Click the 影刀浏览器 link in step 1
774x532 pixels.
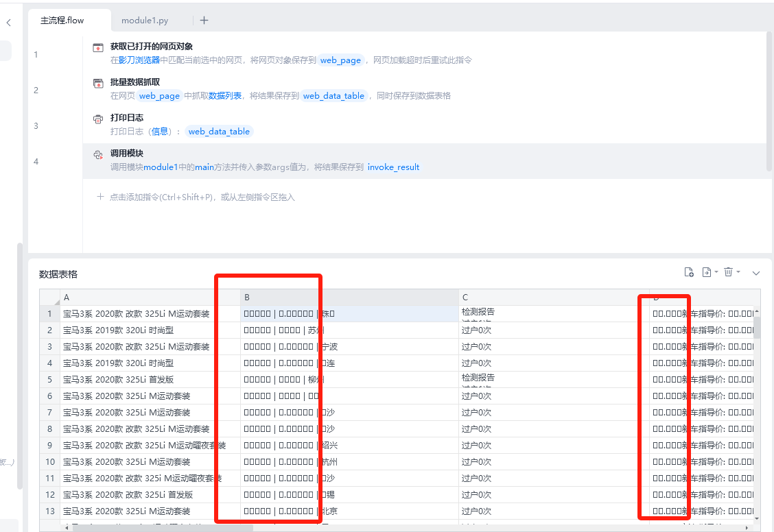(x=139, y=60)
